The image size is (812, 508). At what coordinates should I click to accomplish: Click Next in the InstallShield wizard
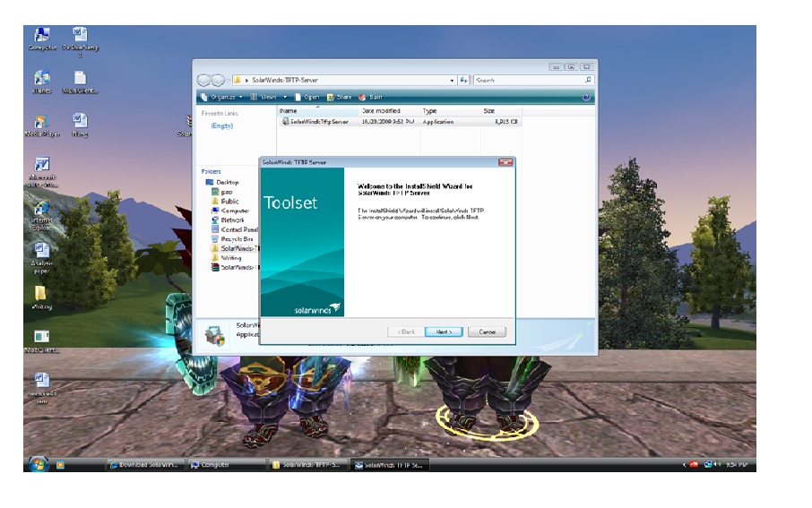[x=444, y=331]
